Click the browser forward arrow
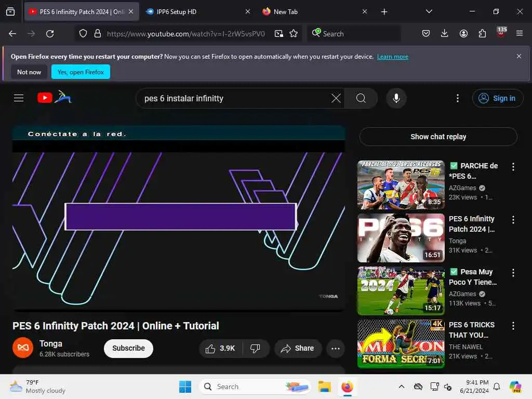532x399 pixels. tap(31, 34)
